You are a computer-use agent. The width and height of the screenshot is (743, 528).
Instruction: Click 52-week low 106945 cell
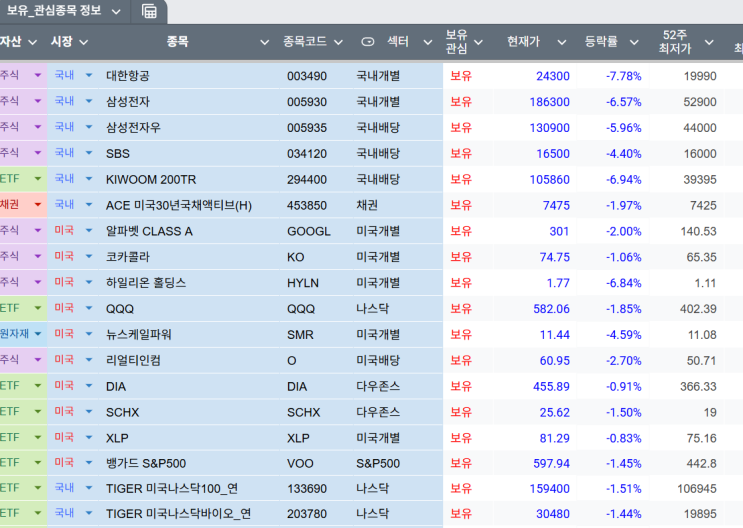[x=686, y=488]
